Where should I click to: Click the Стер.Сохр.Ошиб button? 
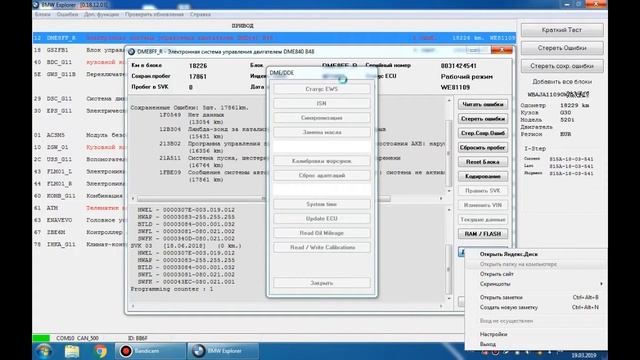482,133
